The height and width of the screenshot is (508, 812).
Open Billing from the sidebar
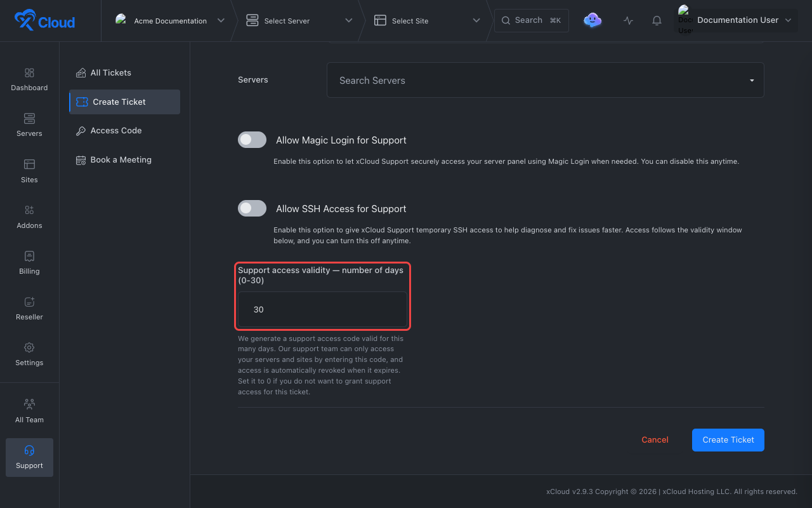pyautogui.click(x=29, y=262)
